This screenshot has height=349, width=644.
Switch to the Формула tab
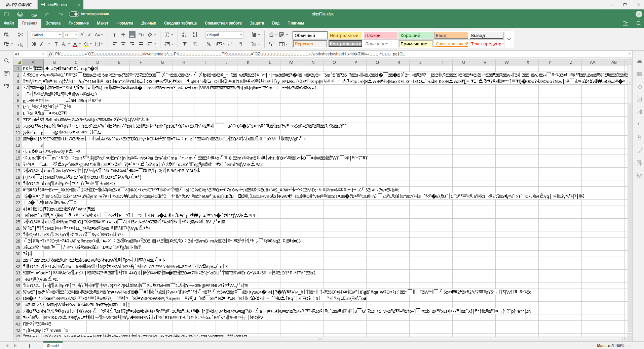point(125,23)
